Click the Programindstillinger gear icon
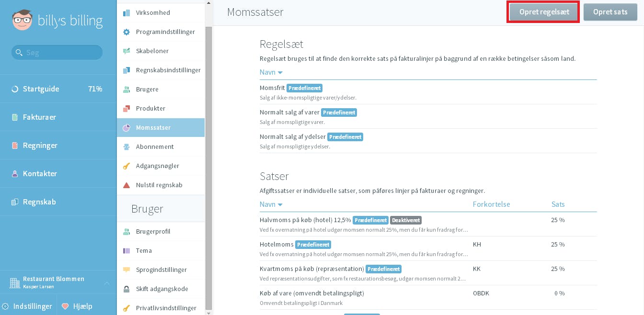 coord(126,32)
